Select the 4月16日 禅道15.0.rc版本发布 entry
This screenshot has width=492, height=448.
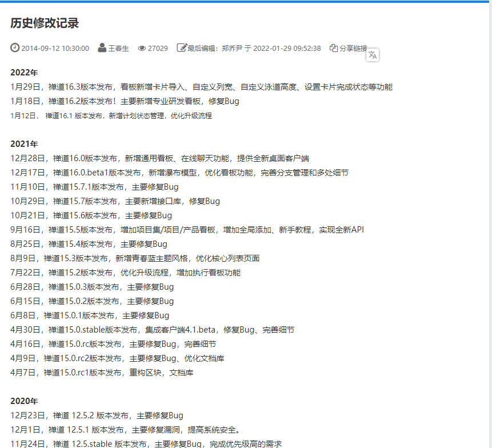pos(113,344)
